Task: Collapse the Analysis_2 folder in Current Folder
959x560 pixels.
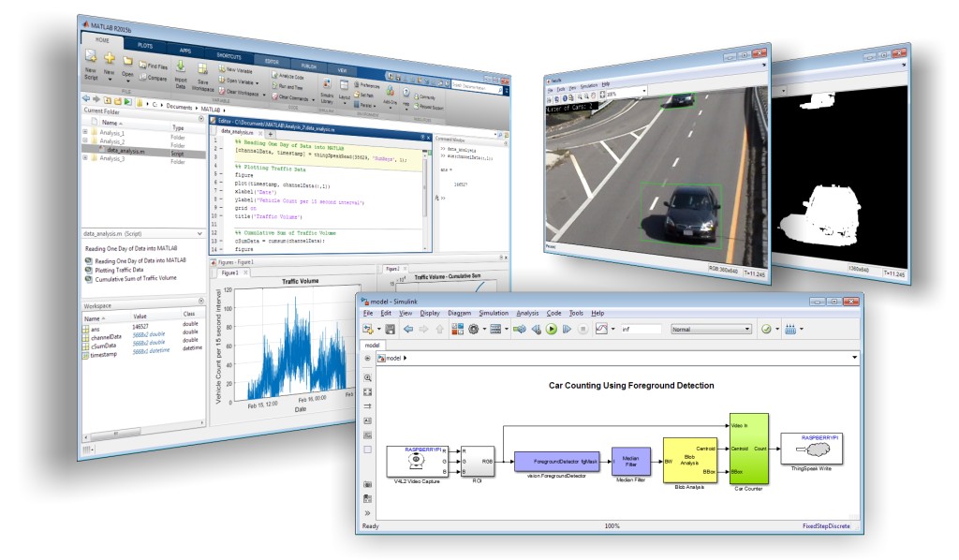Action: tap(85, 140)
